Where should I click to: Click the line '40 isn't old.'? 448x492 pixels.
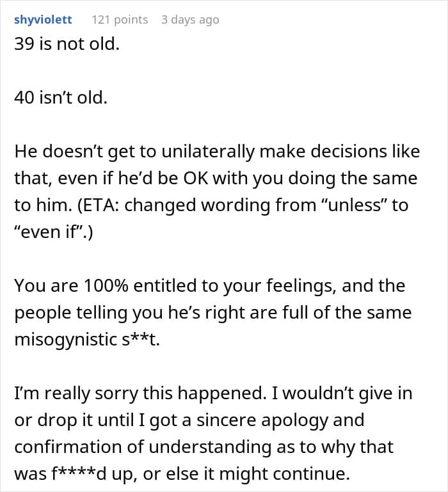(x=61, y=98)
